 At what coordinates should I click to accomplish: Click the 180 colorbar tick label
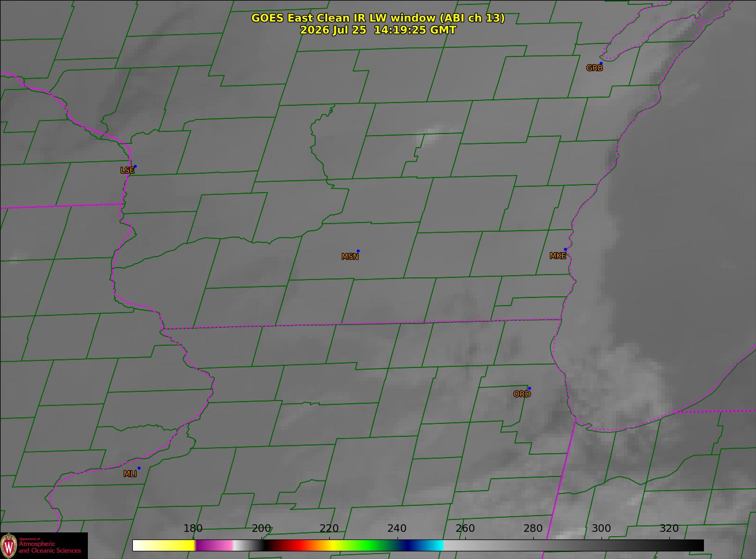(193, 529)
